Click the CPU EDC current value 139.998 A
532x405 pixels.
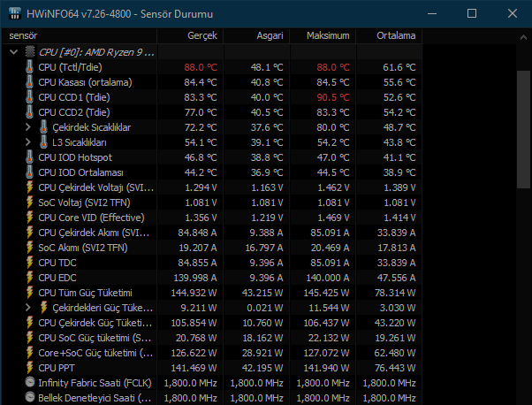(195, 278)
